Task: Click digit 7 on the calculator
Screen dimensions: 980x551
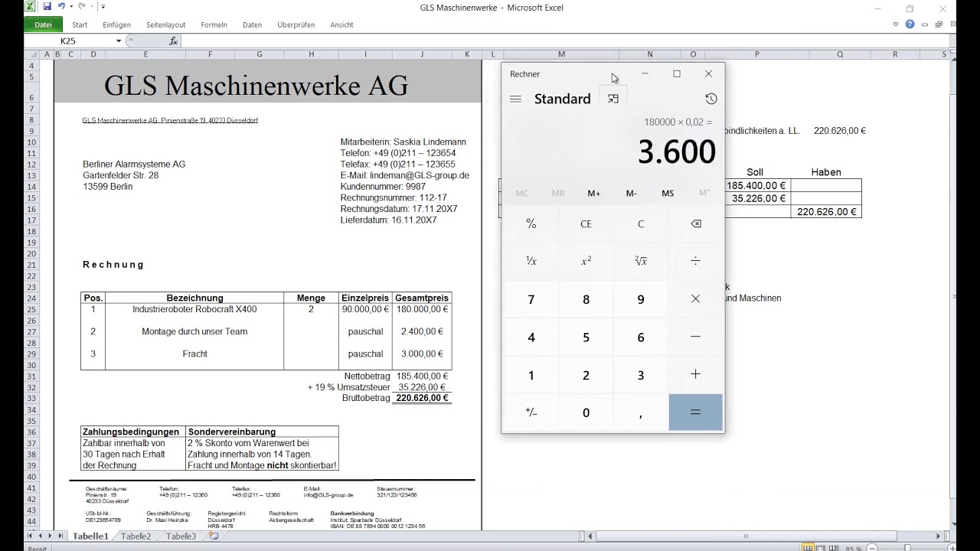Action: [531, 299]
